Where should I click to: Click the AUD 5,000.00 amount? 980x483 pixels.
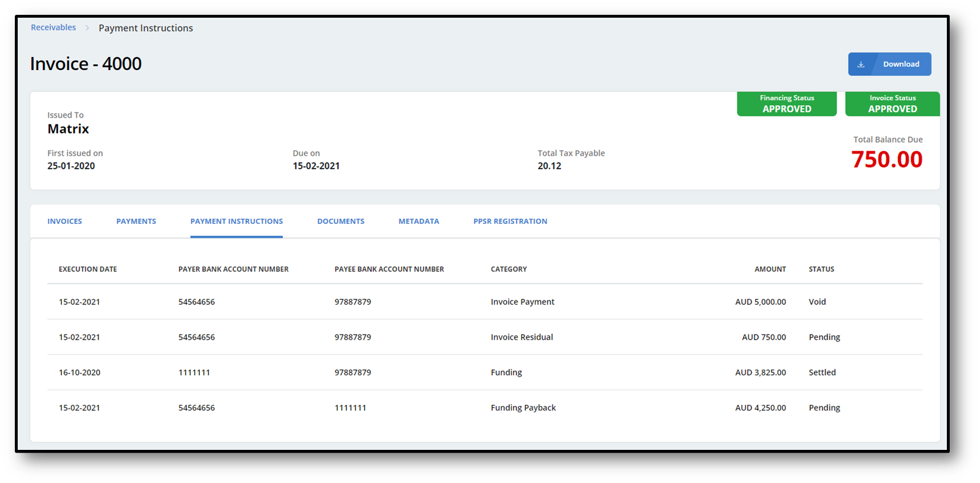tap(761, 302)
